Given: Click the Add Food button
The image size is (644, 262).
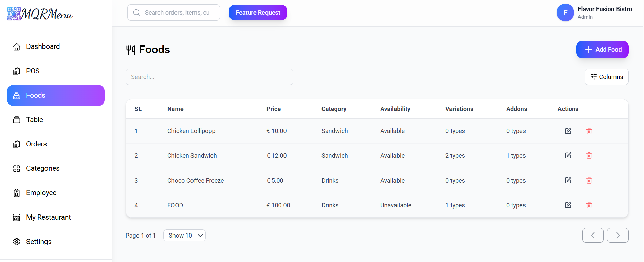Looking at the screenshot, I should [602, 50].
